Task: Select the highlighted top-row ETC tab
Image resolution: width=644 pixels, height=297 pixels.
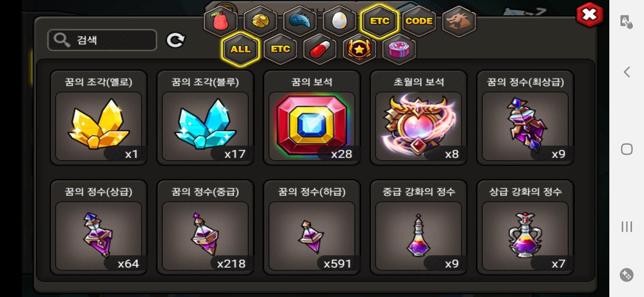Action: pyautogui.click(x=379, y=21)
